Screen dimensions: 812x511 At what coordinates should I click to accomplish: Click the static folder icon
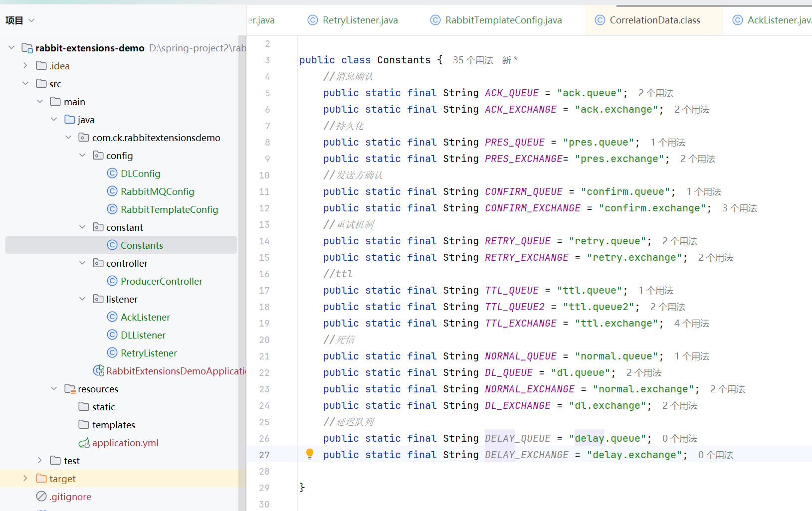84,406
